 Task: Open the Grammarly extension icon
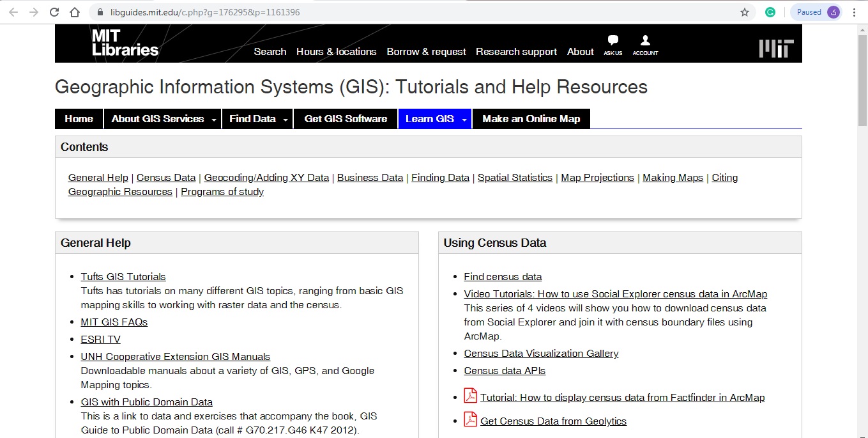770,12
